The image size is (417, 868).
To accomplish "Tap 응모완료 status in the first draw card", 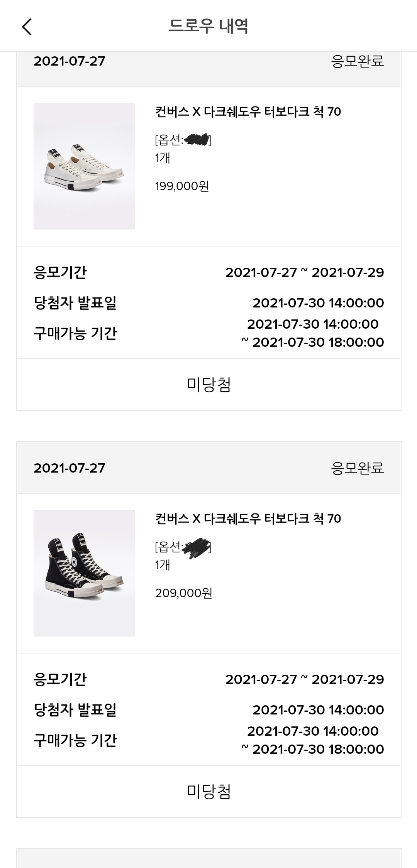I will (357, 61).
